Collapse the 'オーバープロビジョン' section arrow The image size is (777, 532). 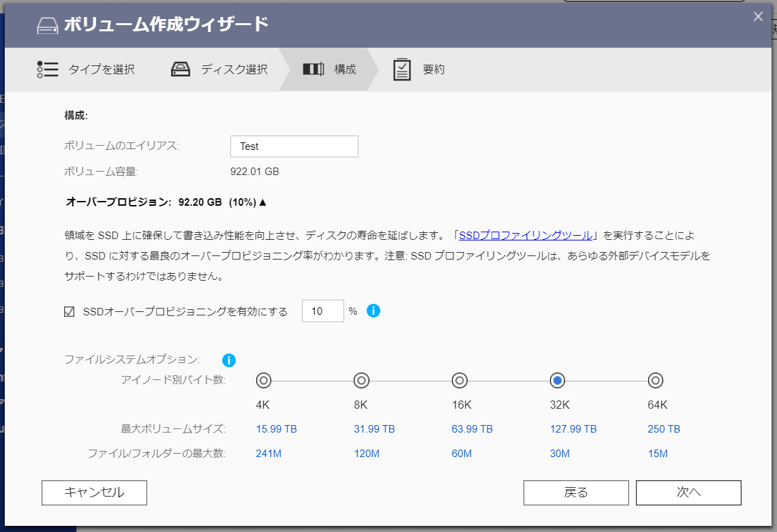pos(263,202)
